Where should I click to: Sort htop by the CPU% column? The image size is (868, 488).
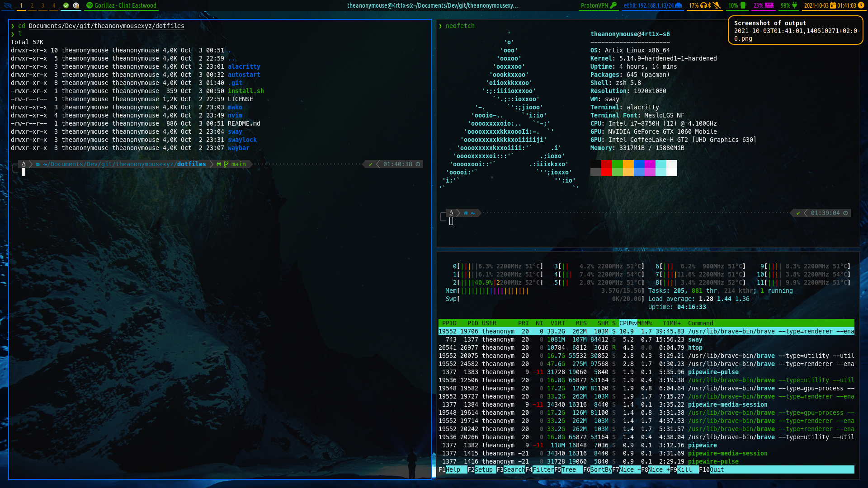point(628,323)
